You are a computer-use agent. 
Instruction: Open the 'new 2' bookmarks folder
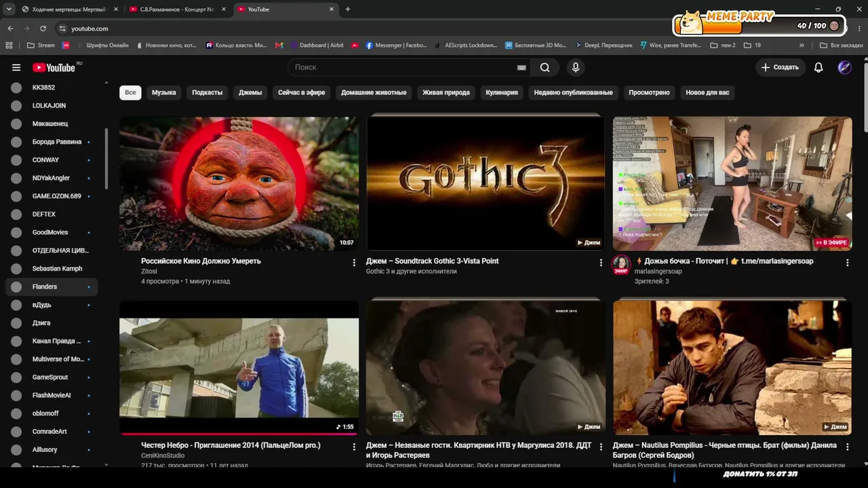pos(723,45)
